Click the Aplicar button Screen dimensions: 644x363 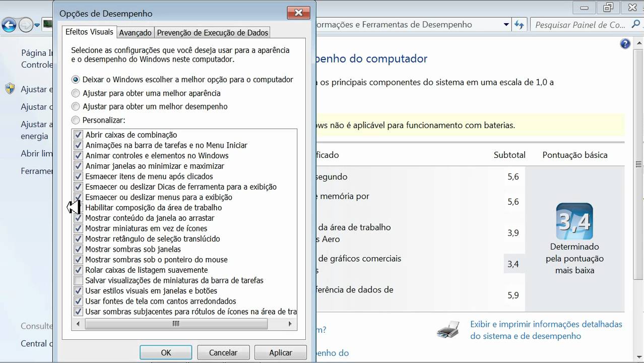[x=281, y=352]
